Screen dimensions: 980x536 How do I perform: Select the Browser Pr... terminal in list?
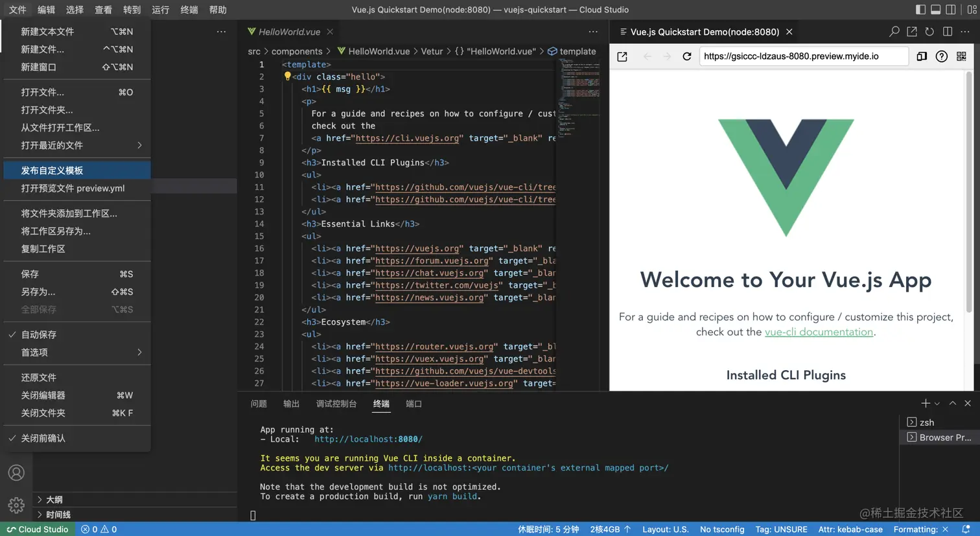[x=939, y=437]
